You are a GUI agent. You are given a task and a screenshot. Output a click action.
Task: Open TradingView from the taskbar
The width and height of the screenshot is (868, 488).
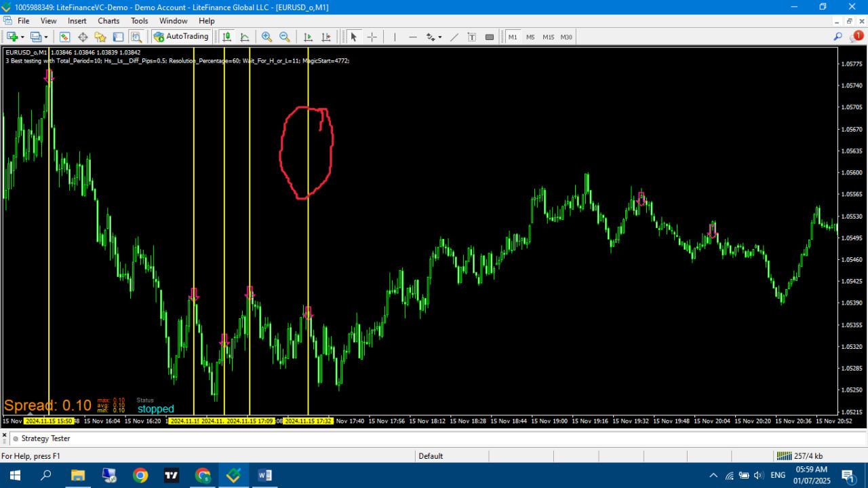coord(172,475)
